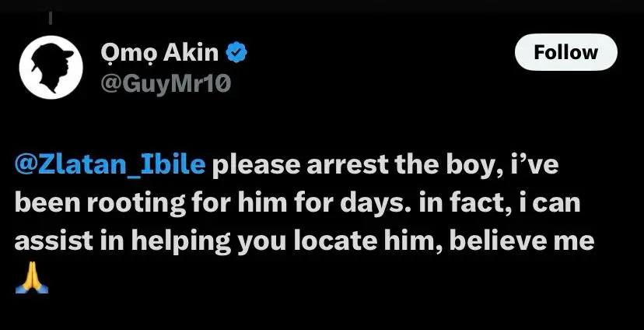Open Ọmọ Akin's profile avatar silhouette

(x=51, y=68)
